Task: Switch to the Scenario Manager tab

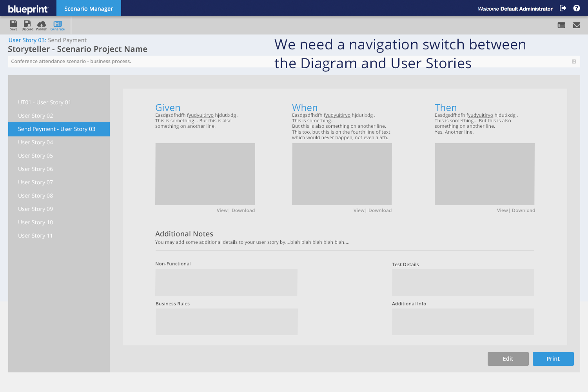Action: tap(89, 8)
